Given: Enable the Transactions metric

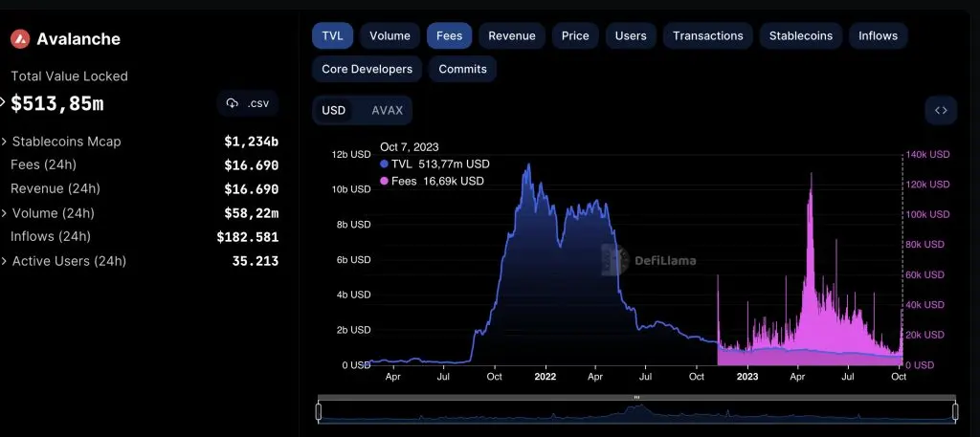Looking at the screenshot, I should (x=707, y=35).
